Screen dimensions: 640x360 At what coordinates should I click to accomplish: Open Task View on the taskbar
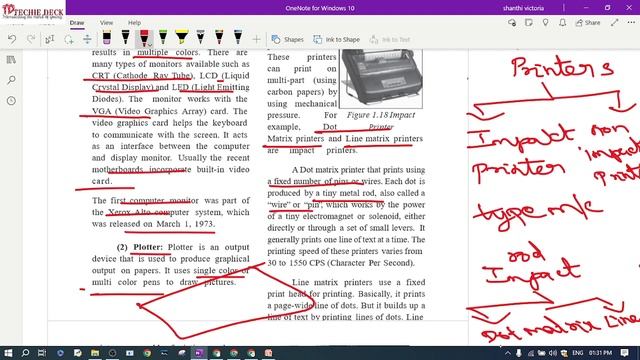tap(42, 353)
